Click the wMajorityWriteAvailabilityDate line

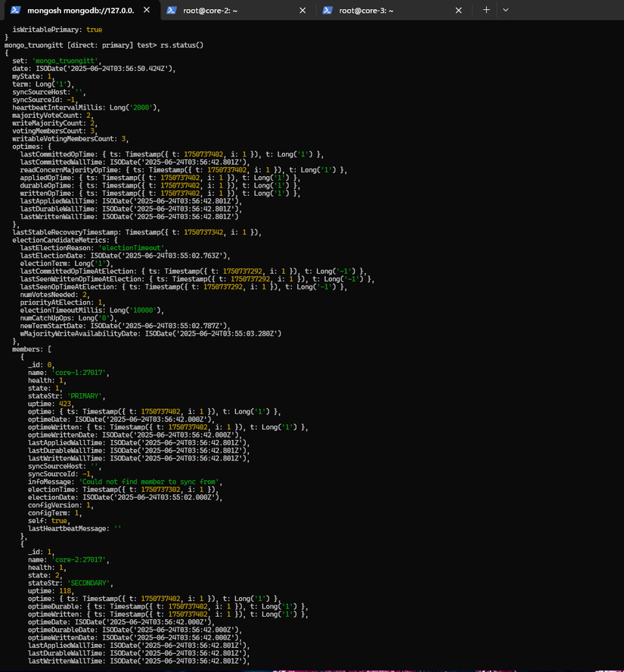[151, 333]
